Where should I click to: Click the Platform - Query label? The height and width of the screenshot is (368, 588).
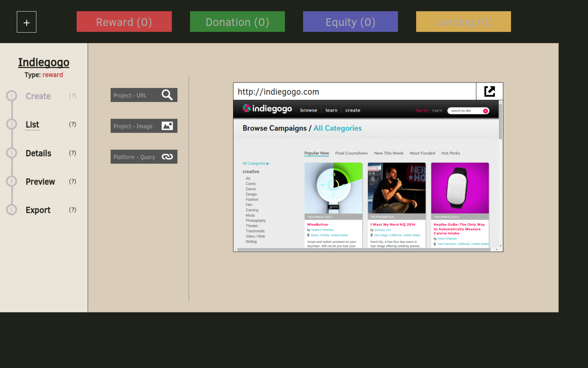pyautogui.click(x=134, y=157)
